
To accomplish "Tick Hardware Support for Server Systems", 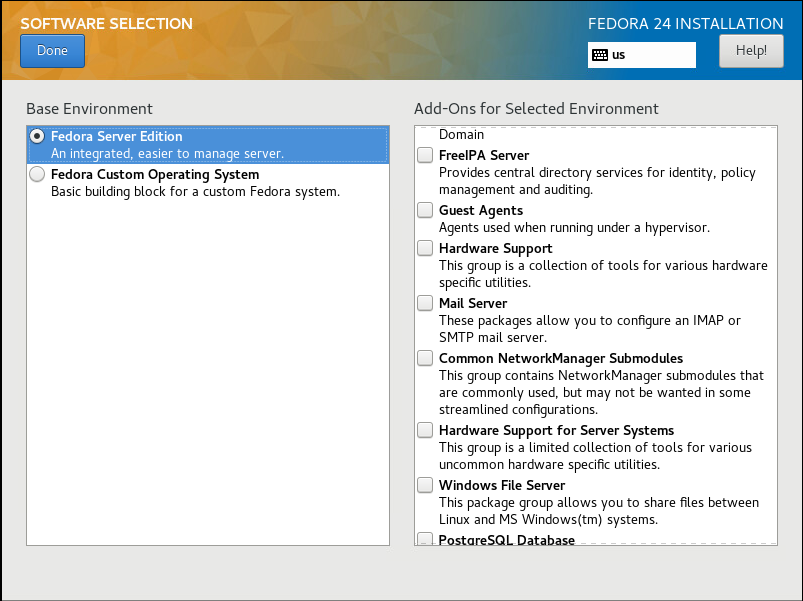I will click(x=425, y=431).
